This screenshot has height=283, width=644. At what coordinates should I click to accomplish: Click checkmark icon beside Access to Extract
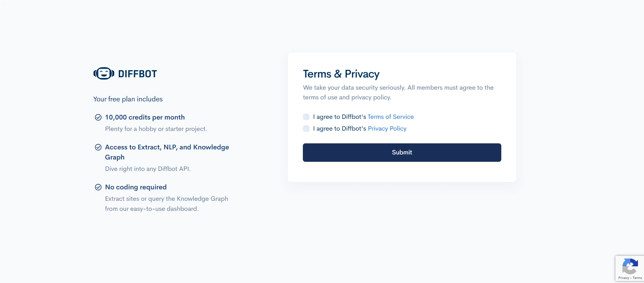point(98,147)
